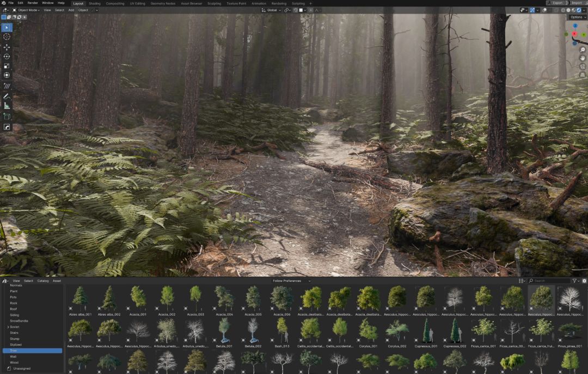The height and width of the screenshot is (374, 588).
Task: Select the Measure tool
Action: (7, 106)
